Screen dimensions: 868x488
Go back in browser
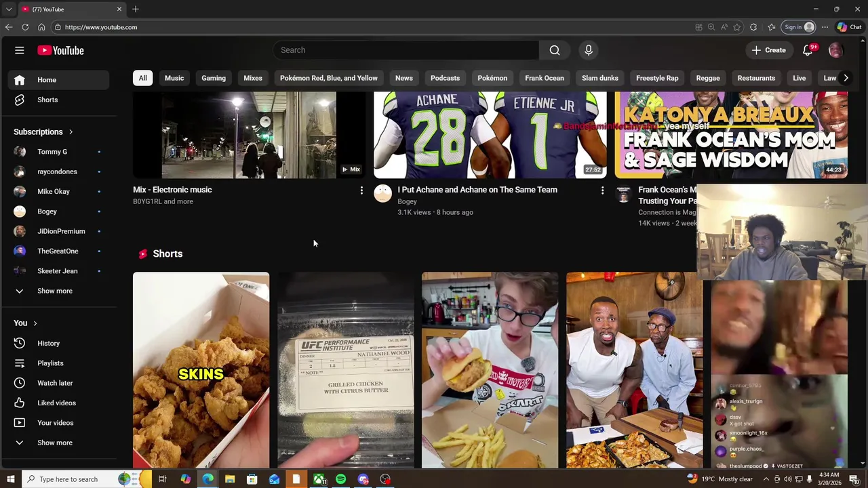[9, 27]
